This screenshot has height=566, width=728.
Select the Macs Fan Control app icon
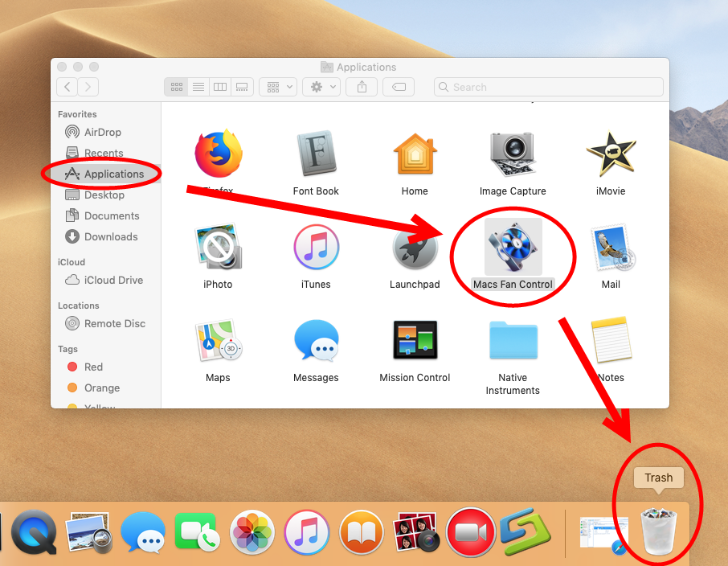513,247
